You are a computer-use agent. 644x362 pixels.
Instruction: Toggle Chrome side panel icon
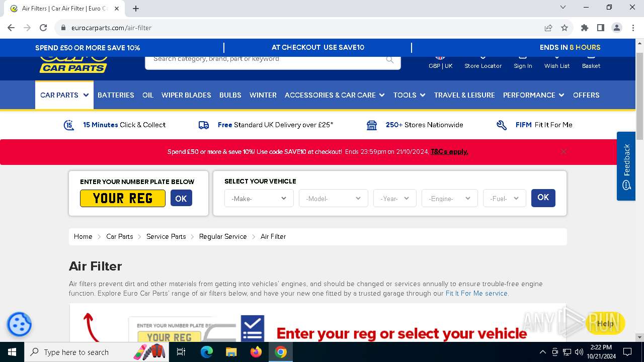[x=601, y=28]
